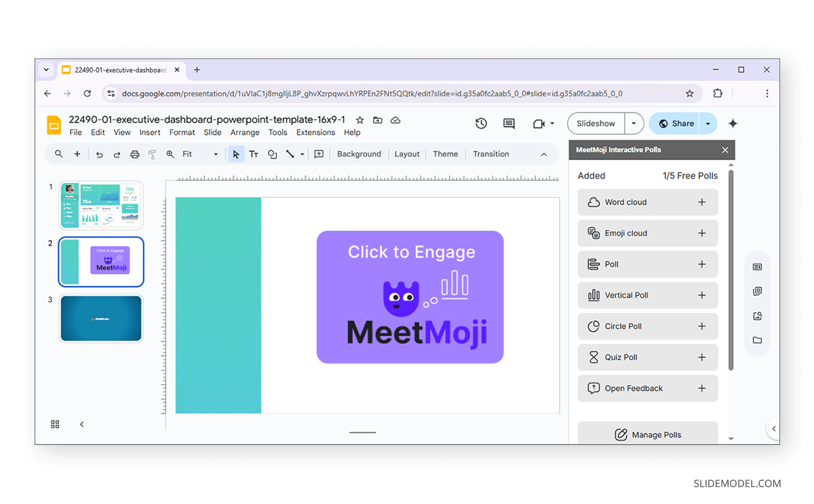The width and height of the screenshot is (814, 504).
Task: Open the version history clock icon
Action: [481, 123]
